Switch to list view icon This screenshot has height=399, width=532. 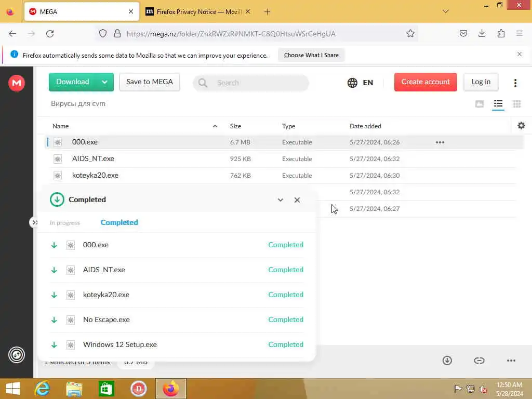tap(498, 104)
